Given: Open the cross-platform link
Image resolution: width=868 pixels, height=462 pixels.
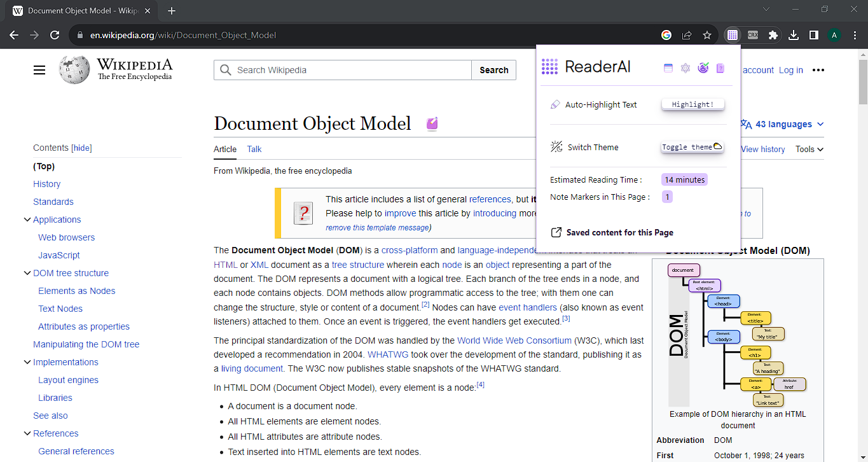Looking at the screenshot, I should (x=410, y=250).
